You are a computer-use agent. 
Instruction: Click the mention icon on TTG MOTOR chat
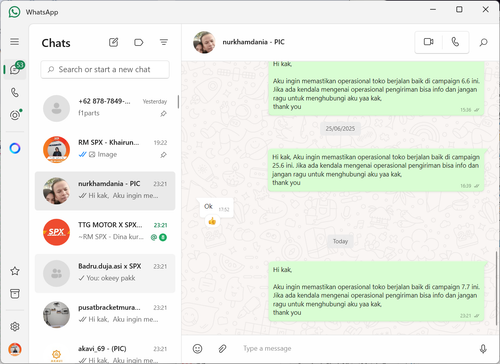coord(154,237)
